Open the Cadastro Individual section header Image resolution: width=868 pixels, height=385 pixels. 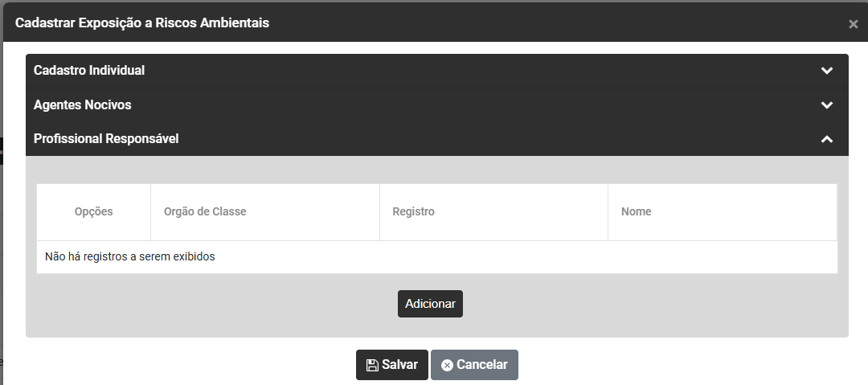[x=89, y=71]
